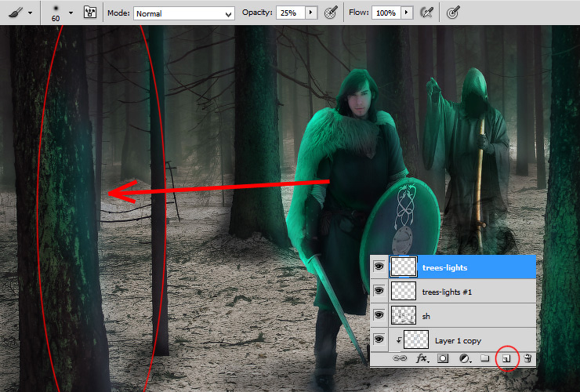Select the trees-lights layer thumbnail
The image size is (580, 392).
pyautogui.click(x=404, y=267)
